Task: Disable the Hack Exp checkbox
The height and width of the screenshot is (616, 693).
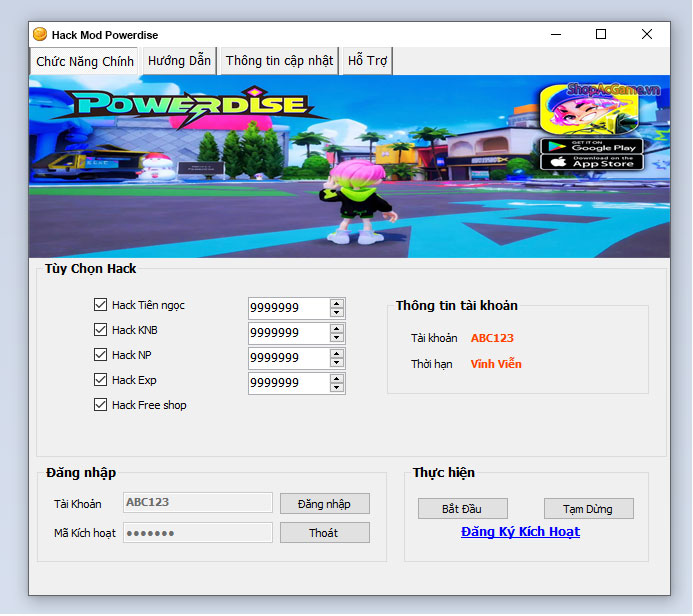Action: tap(100, 380)
